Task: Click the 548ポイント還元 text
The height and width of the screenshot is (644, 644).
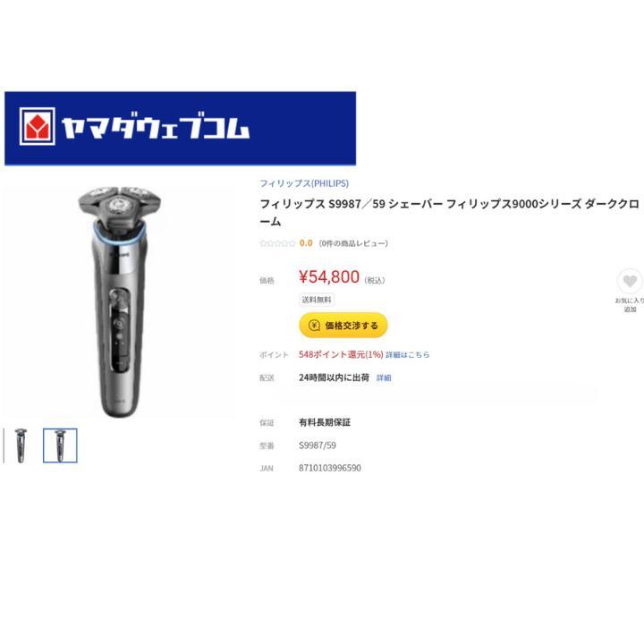Action: click(341, 354)
